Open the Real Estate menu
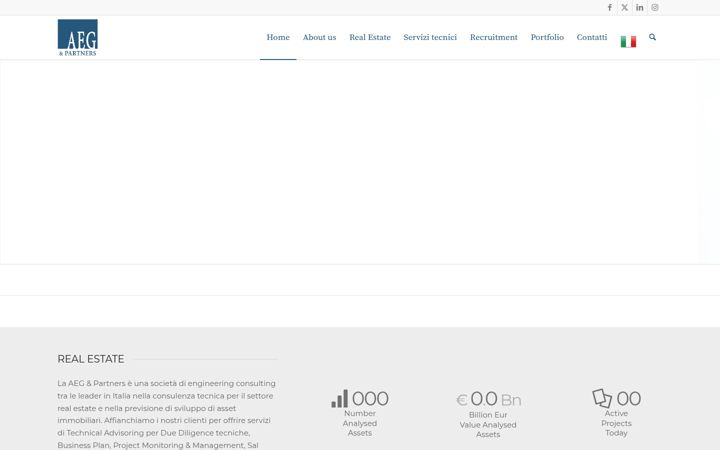 click(x=370, y=37)
